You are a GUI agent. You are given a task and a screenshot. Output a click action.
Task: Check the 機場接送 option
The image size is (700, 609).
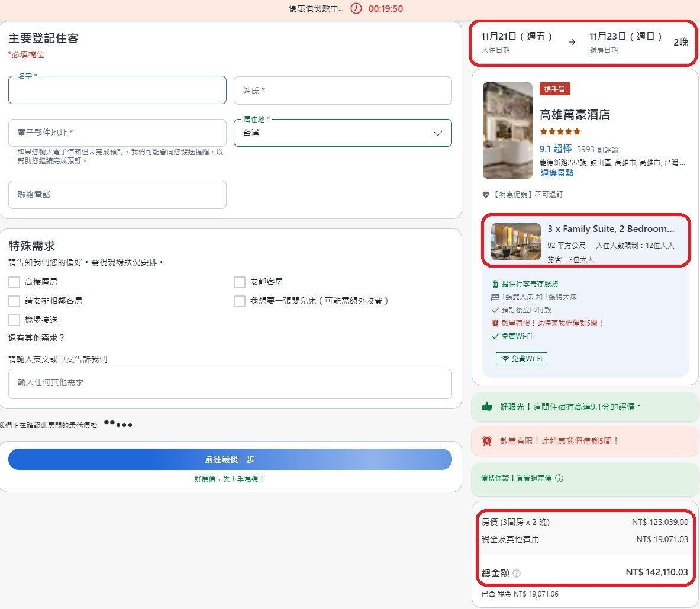[14, 320]
